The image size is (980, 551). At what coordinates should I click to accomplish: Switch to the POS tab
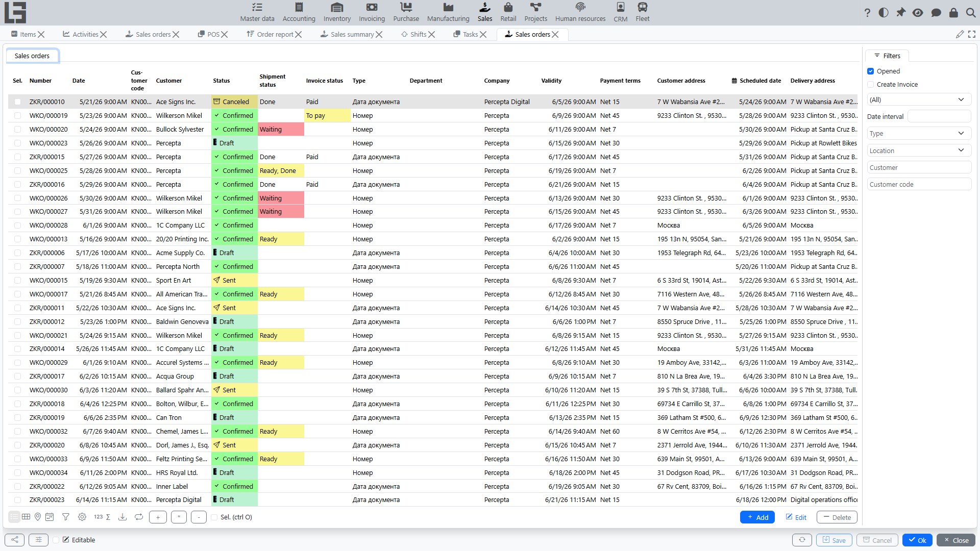point(209,34)
